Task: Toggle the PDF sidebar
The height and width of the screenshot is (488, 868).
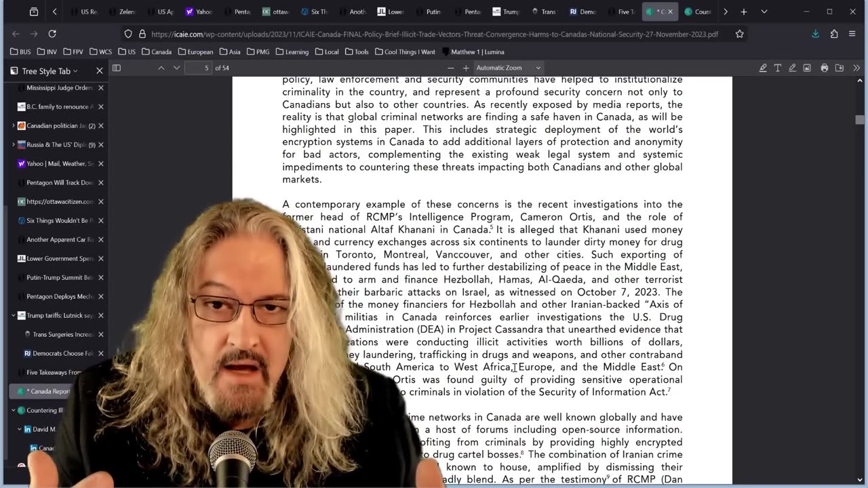Action: pos(117,68)
